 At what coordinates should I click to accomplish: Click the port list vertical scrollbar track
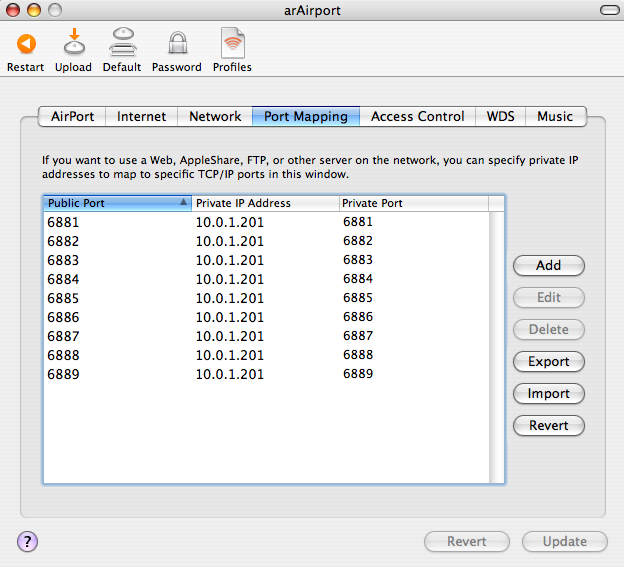coord(496,347)
